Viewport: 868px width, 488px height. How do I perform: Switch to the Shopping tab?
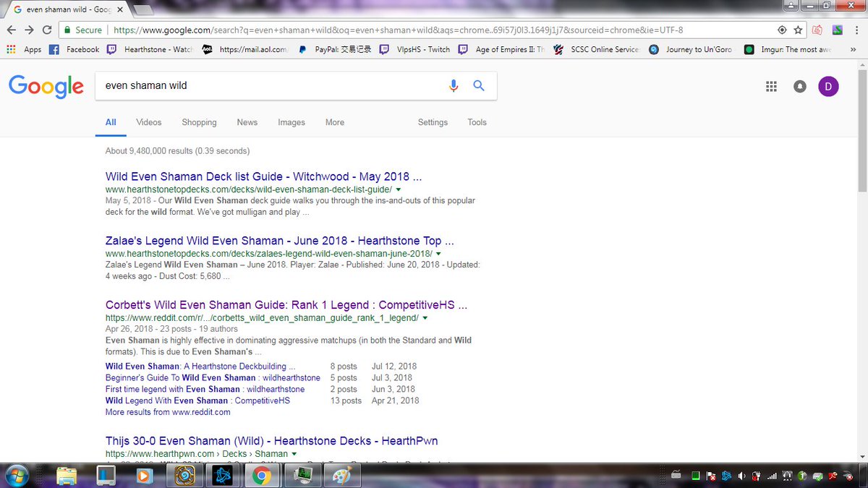[199, 122]
